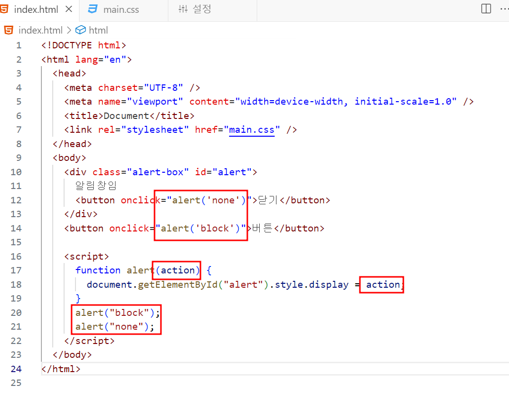Screen dimensions: 509x420
Task: Click line number 16 in gutter
Action: (x=16, y=257)
